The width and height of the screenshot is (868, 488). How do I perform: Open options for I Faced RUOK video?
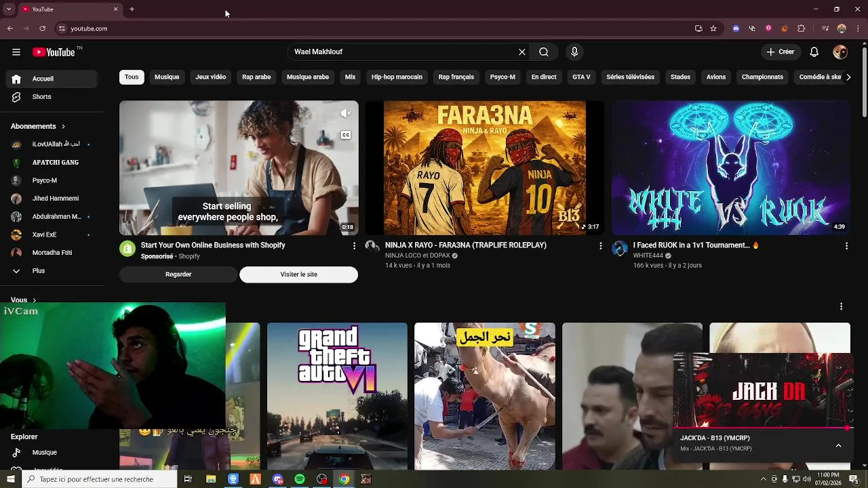coord(846,246)
